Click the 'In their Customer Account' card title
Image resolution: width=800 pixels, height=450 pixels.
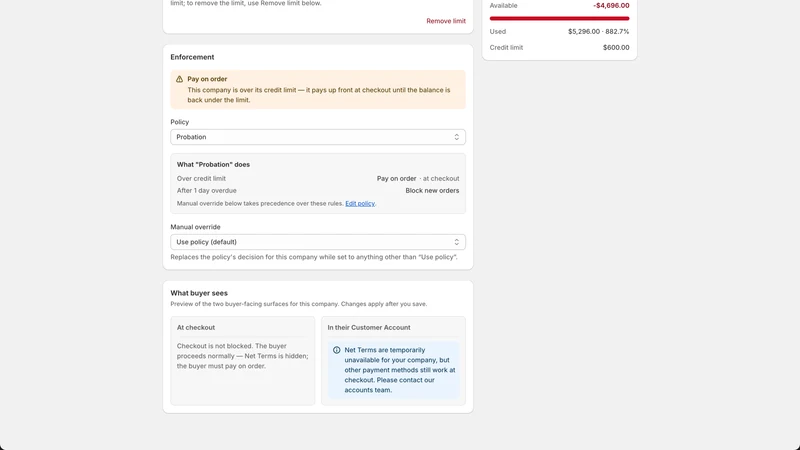pyautogui.click(x=369, y=328)
